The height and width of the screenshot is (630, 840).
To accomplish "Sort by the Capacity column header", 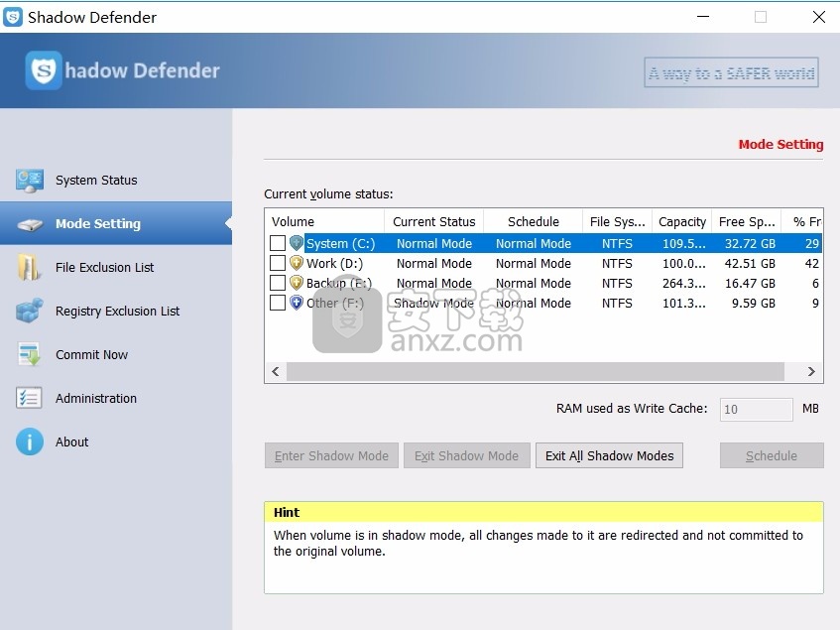I will [682, 222].
